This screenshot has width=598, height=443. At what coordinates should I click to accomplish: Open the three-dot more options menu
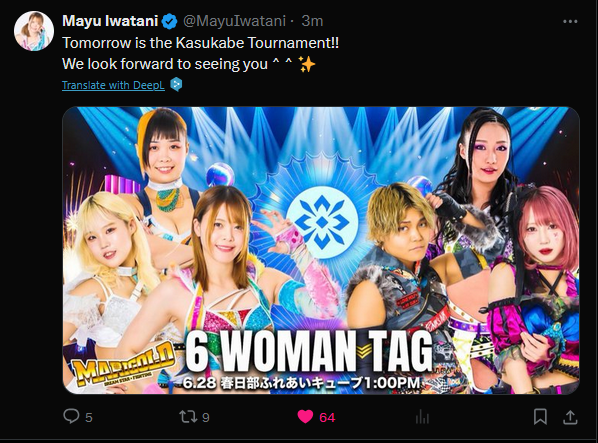pyautogui.click(x=570, y=21)
